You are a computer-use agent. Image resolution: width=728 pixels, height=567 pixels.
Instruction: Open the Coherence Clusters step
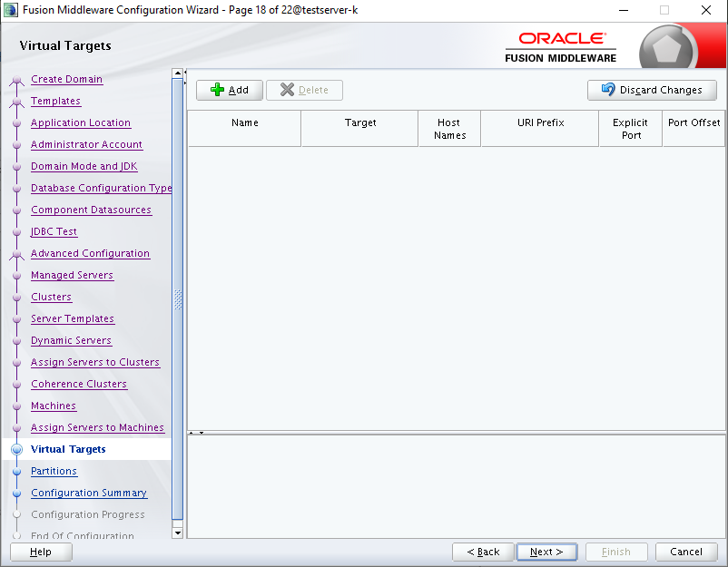[x=79, y=385]
